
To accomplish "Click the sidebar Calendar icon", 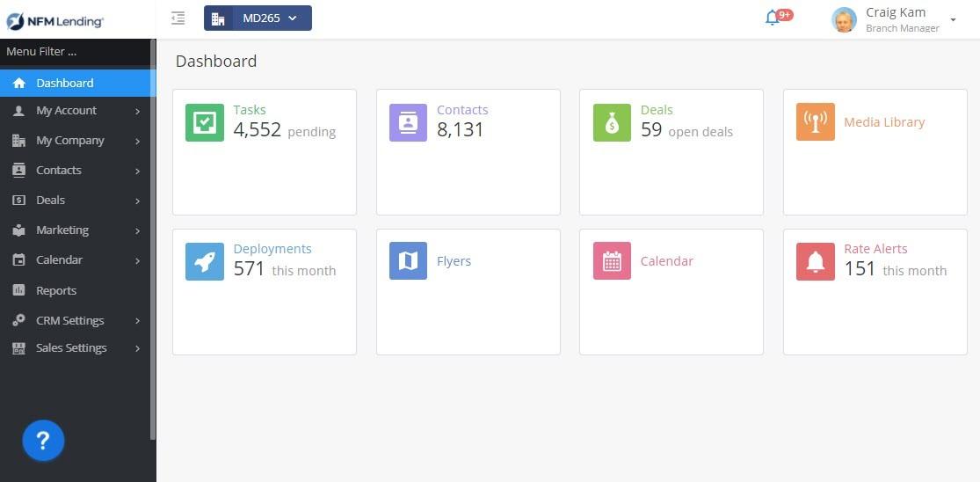I will (x=19, y=260).
